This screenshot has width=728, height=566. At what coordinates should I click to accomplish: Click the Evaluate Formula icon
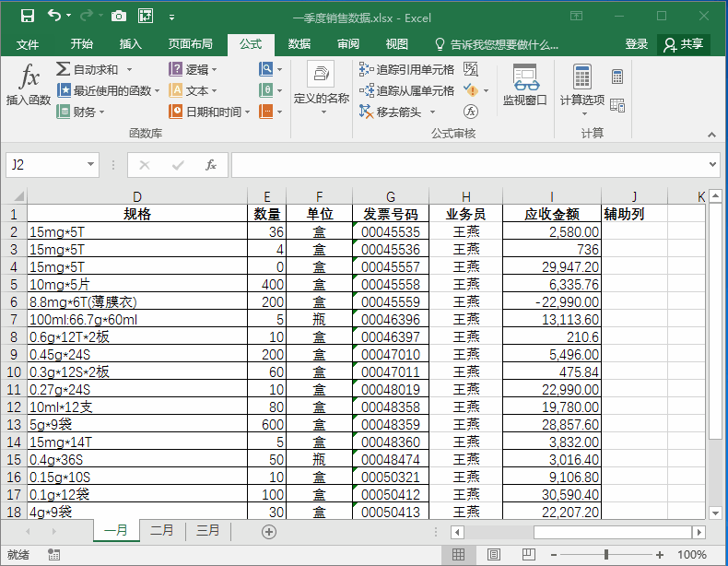coord(471,112)
